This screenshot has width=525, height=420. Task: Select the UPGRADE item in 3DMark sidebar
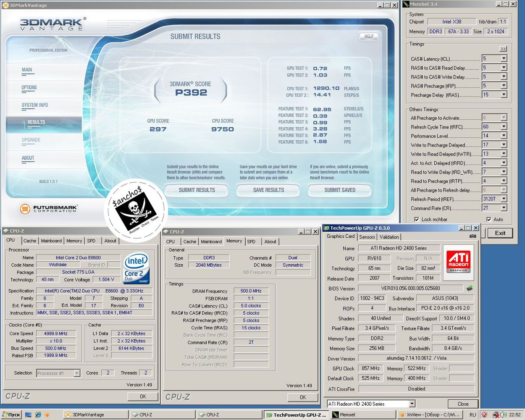(31, 140)
